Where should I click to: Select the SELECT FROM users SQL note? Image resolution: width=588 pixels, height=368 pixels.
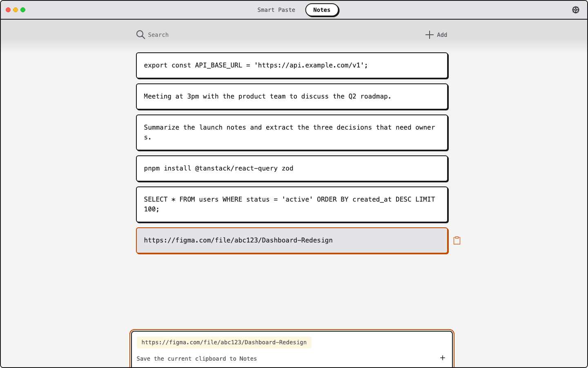(292, 204)
